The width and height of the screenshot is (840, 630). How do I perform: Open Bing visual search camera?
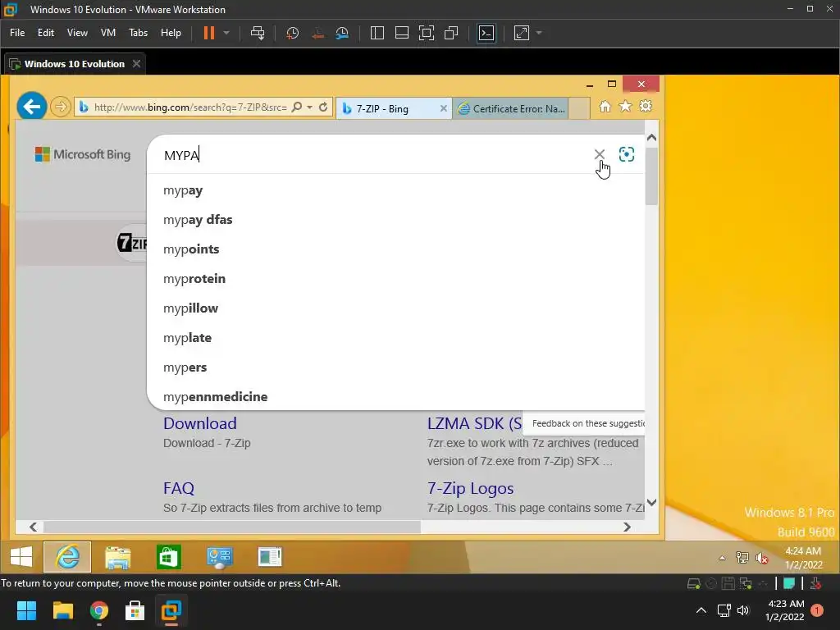626,154
